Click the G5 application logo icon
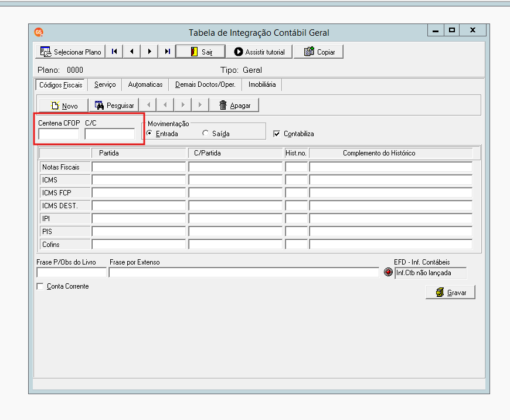Viewport: 510px width, 420px height. (39, 32)
